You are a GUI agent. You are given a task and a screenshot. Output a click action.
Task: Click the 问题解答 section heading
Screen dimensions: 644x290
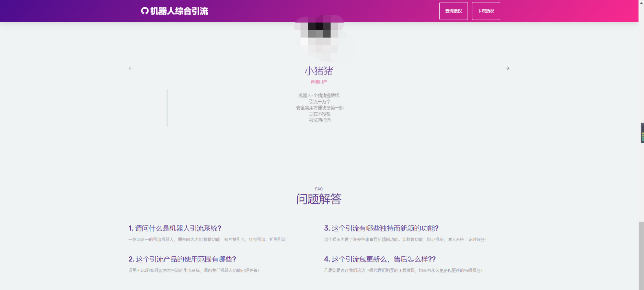click(x=319, y=199)
